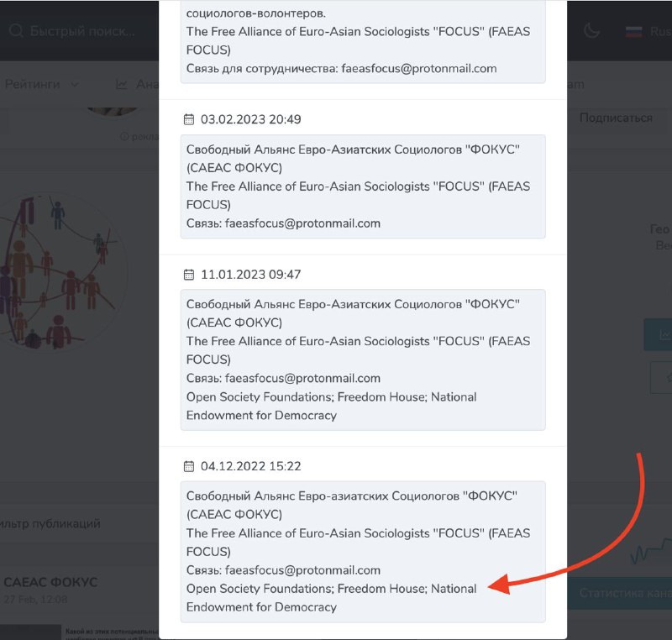Click the Фильтр публикаций label
Screen dimensions: 672x640
click(x=50, y=523)
